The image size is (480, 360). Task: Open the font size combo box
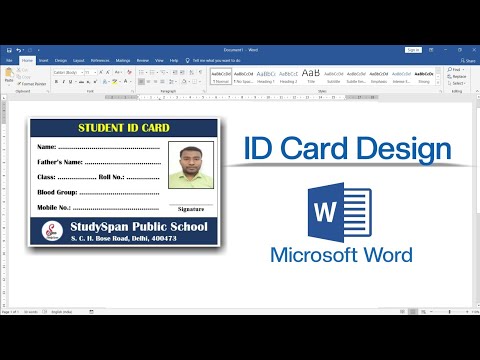click(90, 72)
